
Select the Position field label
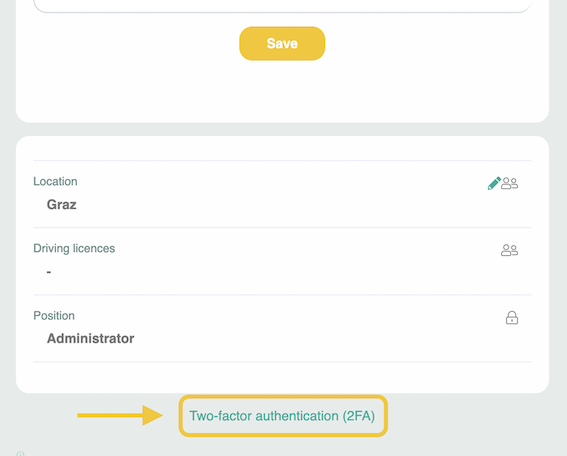point(54,316)
